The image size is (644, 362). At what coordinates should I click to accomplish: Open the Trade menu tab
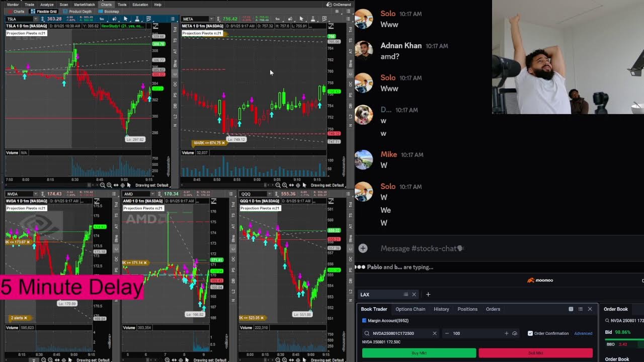pos(30,5)
